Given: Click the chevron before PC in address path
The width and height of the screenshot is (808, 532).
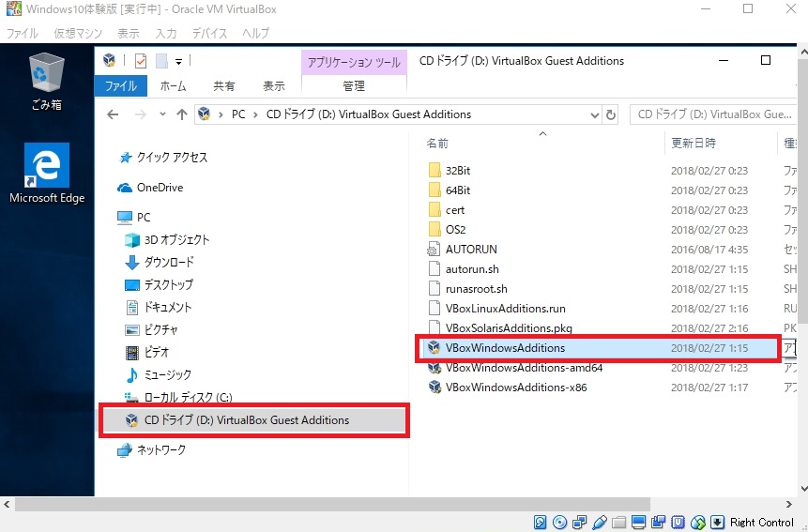Looking at the screenshot, I should tap(221, 114).
